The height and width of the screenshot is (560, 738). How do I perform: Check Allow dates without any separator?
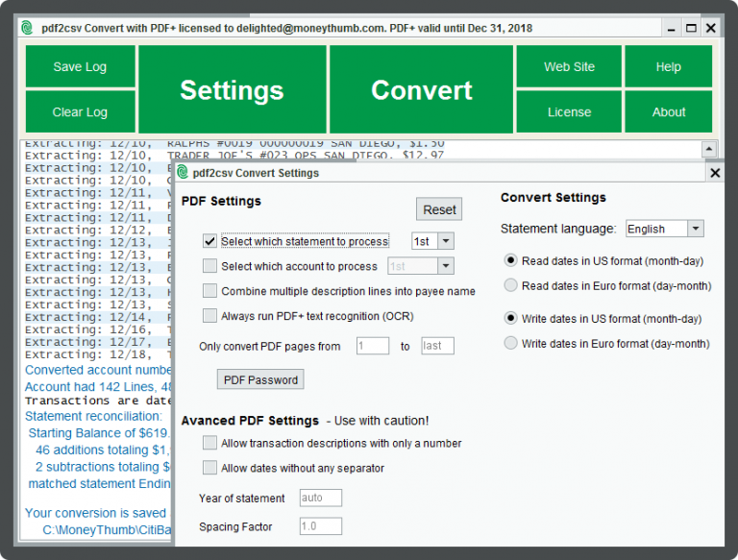(x=209, y=468)
